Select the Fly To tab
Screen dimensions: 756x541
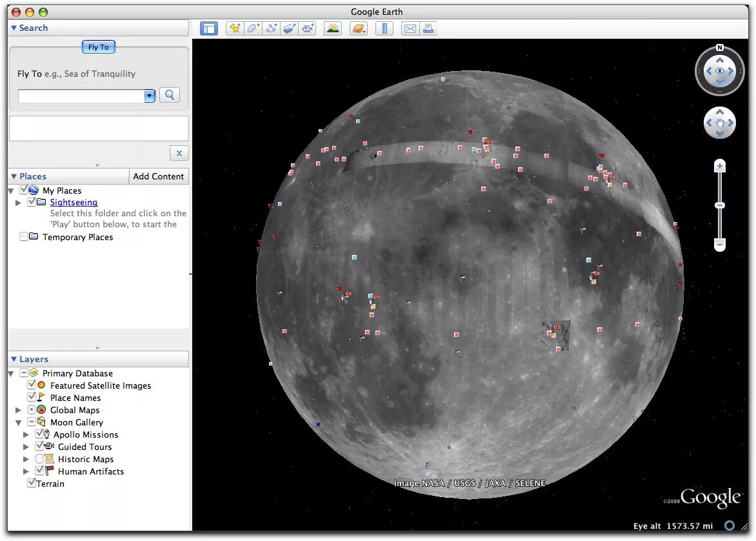pos(98,47)
